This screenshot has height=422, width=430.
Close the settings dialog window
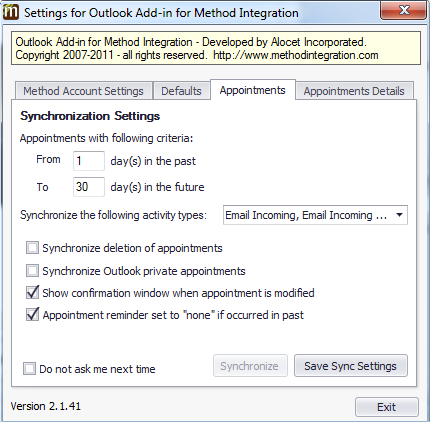click(404, 10)
